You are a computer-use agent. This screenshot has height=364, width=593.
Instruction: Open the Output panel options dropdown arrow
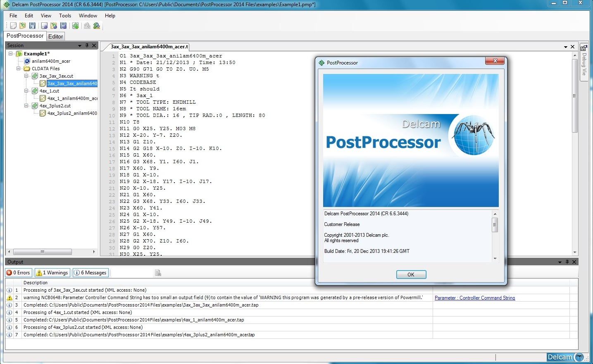tap(560, 262)
